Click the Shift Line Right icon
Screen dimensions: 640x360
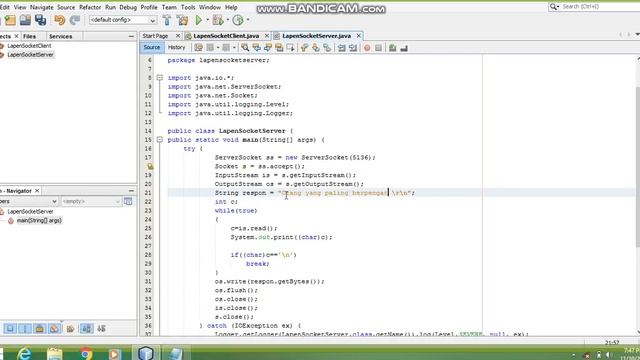coord(353,48)
